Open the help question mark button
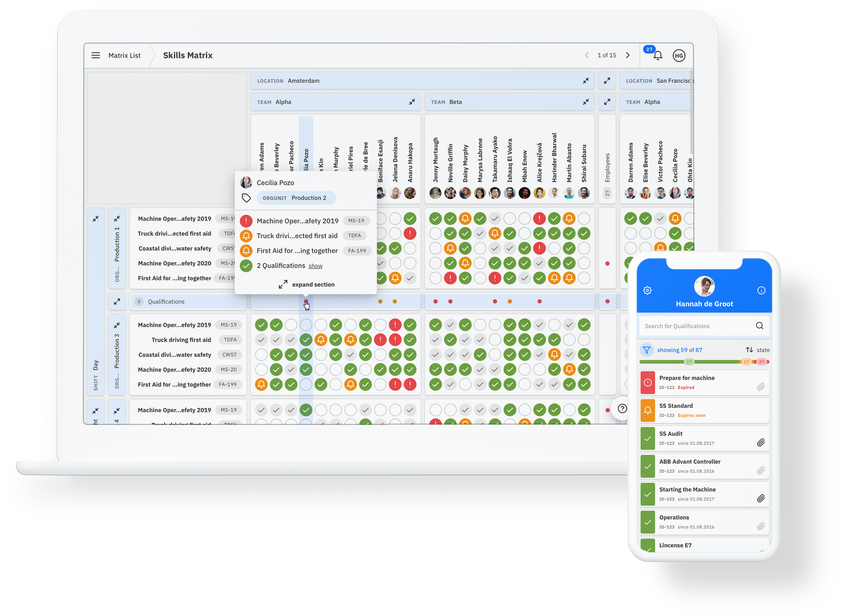The width and height of the screenshot is (841, 616). click(x=622, y=409)
